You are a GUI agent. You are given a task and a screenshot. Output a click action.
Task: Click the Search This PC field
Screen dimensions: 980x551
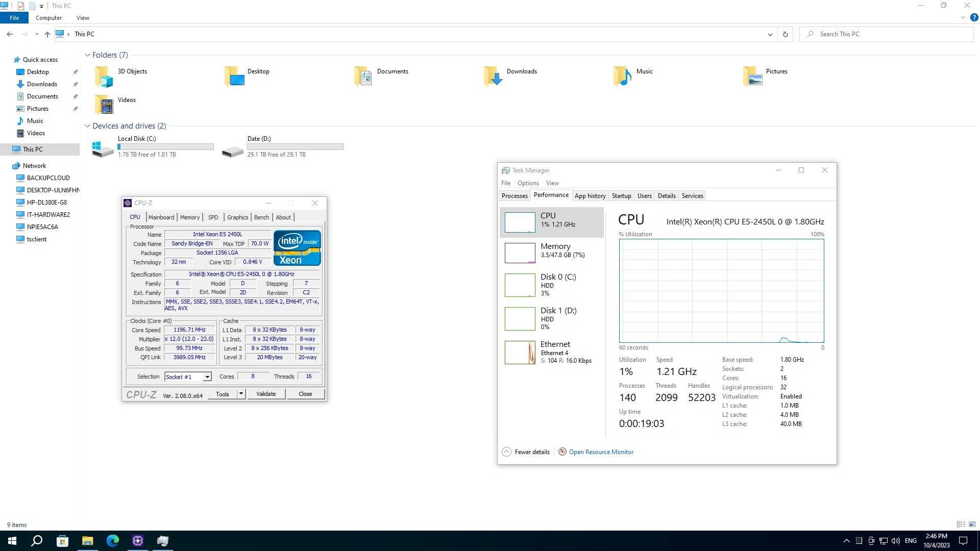point(887,34)
